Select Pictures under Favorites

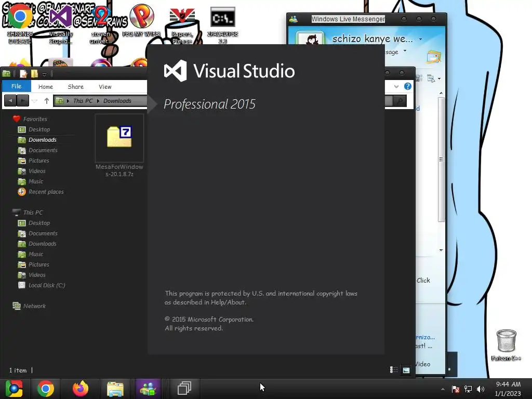click(38, 161)
